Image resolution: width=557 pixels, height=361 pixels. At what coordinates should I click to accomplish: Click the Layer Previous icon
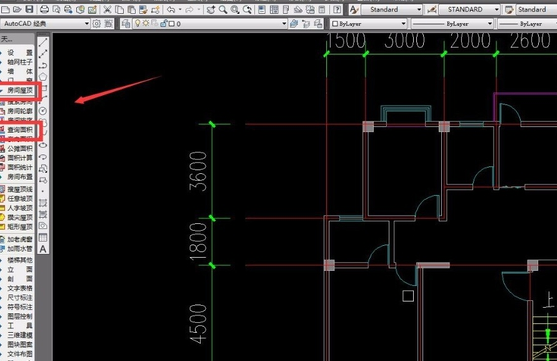(x=306, y=24)
